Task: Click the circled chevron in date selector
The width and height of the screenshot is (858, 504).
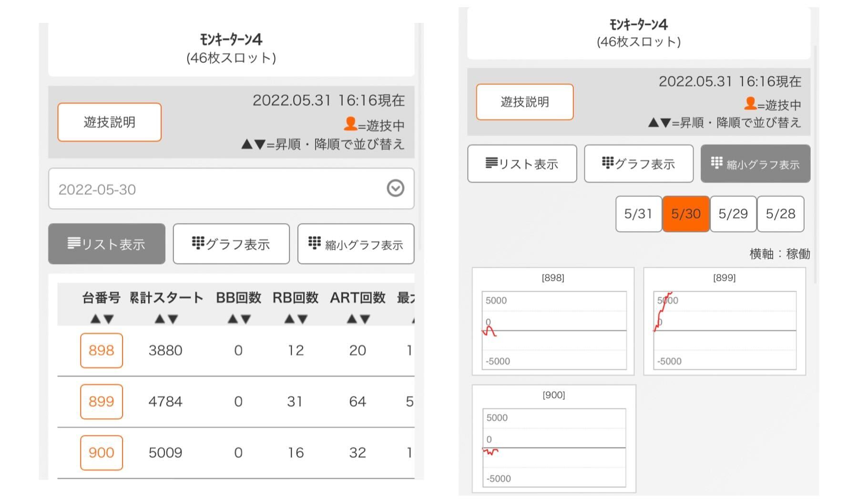Action: point(395,188)
